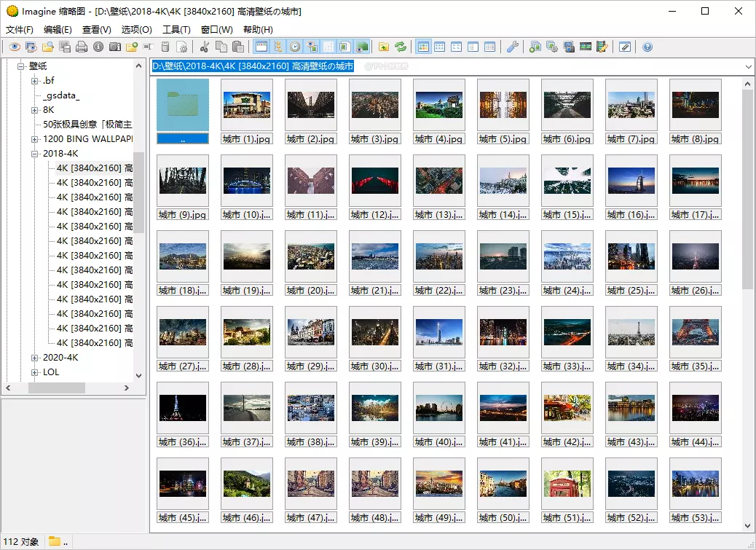This screenshot has width=756, height=550.
Task: Collapse the 壁纸 root folder
Action: click(20, 66)
